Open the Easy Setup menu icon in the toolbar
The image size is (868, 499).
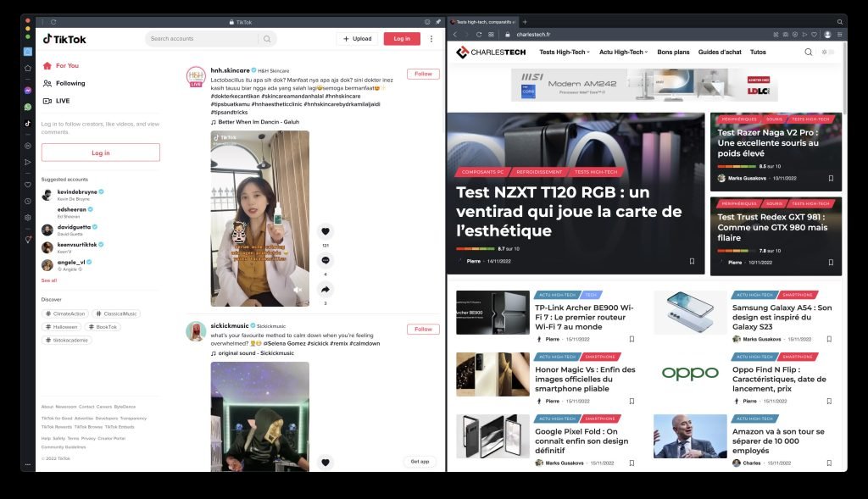pyautogui.click(x=840, y=34)
